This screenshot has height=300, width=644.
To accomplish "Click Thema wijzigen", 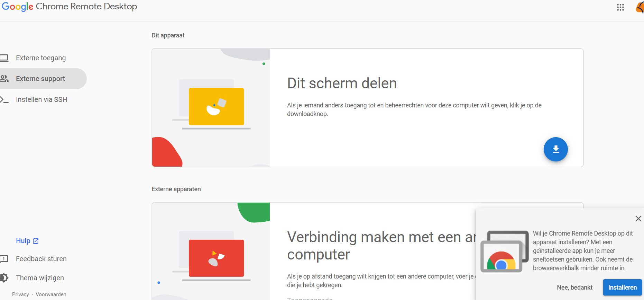I will [x=40, y=278].
